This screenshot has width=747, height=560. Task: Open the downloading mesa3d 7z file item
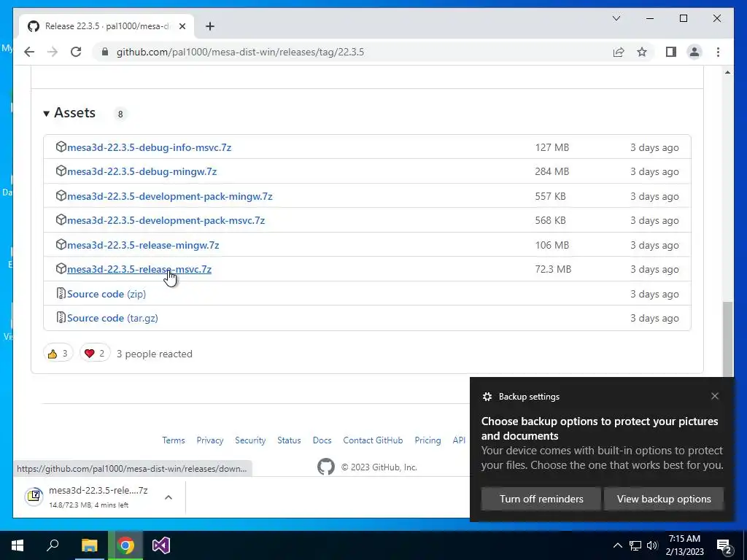click(87, 497)
